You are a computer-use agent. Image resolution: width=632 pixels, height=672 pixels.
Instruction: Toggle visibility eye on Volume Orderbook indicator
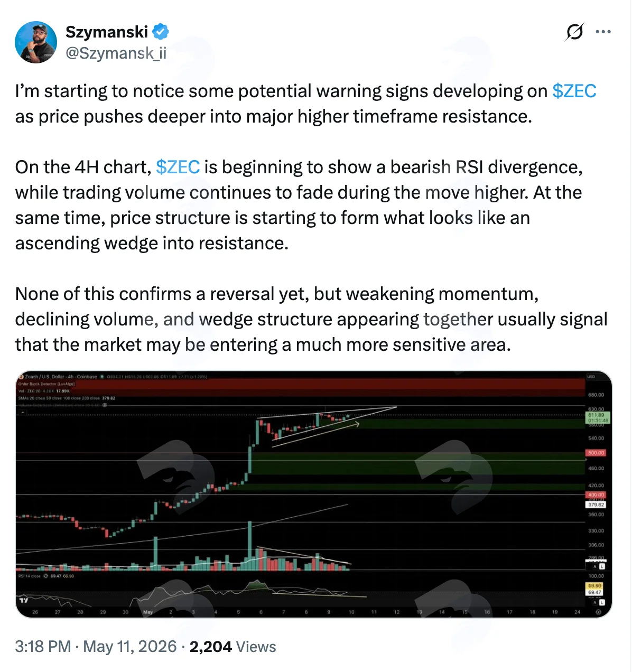point(105,405)
